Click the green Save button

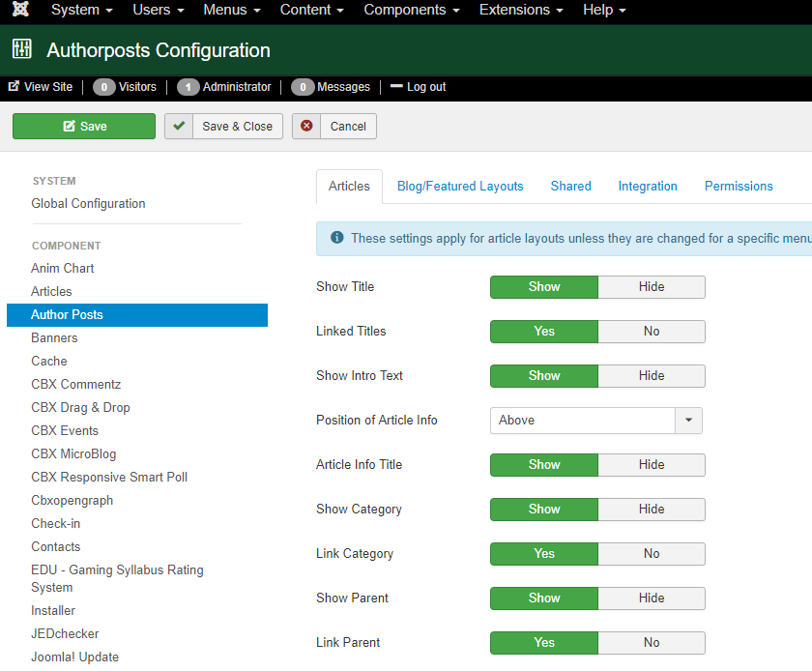[x=84, y=126]
